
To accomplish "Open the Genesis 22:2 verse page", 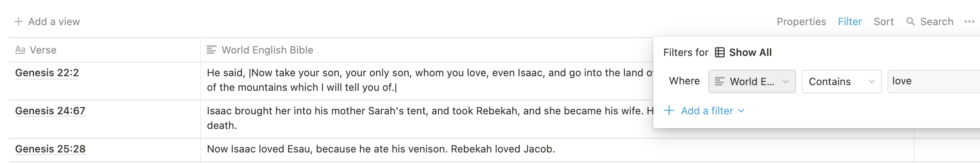I will (x=47, y=73).
